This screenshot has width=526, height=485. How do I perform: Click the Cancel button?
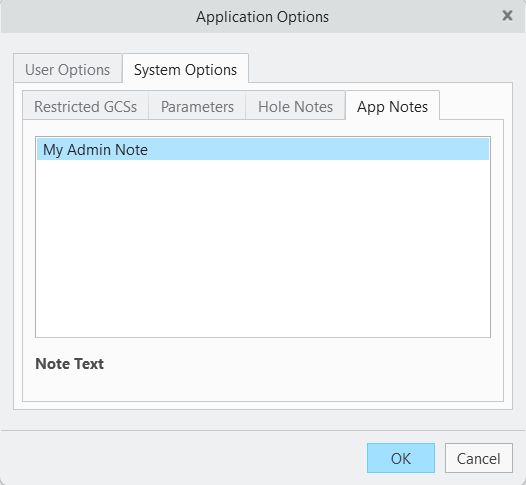[x=479, y=458]
